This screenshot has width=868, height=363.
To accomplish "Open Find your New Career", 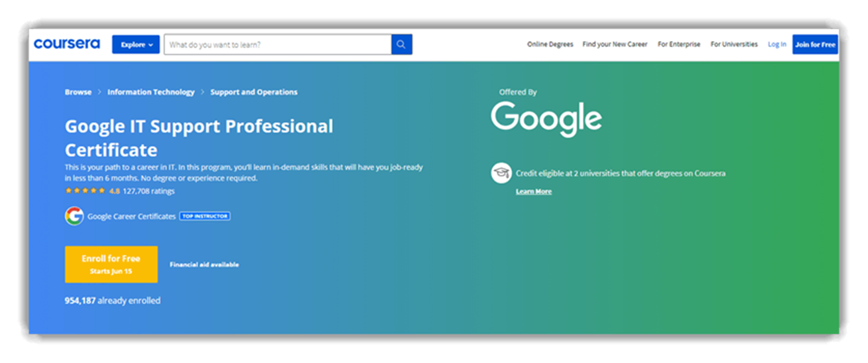I will 615,44.
